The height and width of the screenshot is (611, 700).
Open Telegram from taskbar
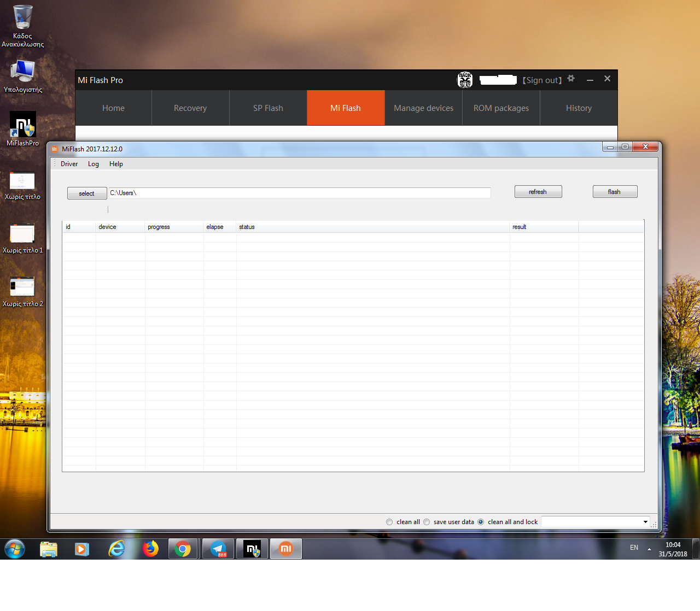(x=218, y=549)
